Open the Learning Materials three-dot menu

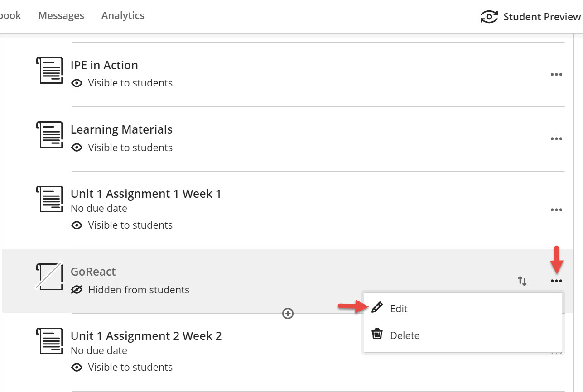(556, 139)
